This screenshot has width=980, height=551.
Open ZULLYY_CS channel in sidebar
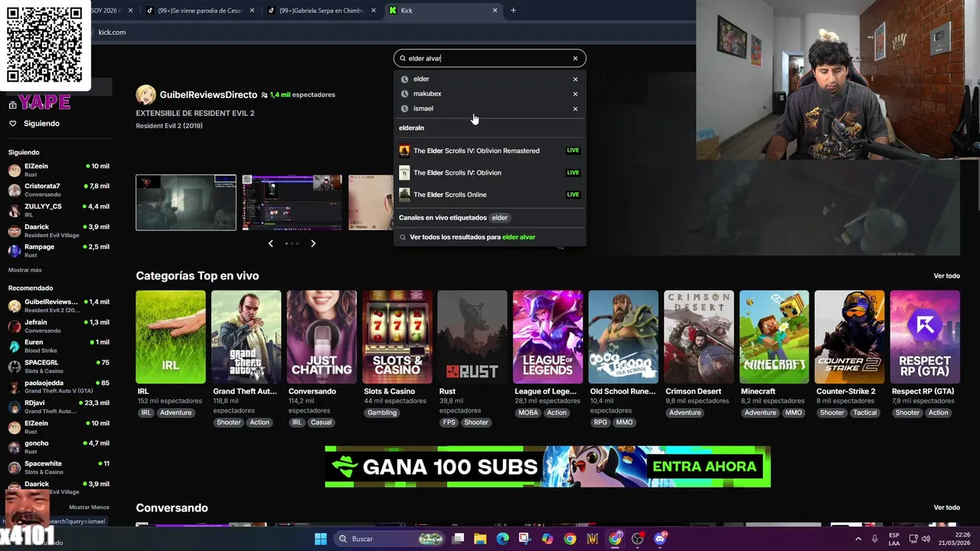[x=58, y=210]
